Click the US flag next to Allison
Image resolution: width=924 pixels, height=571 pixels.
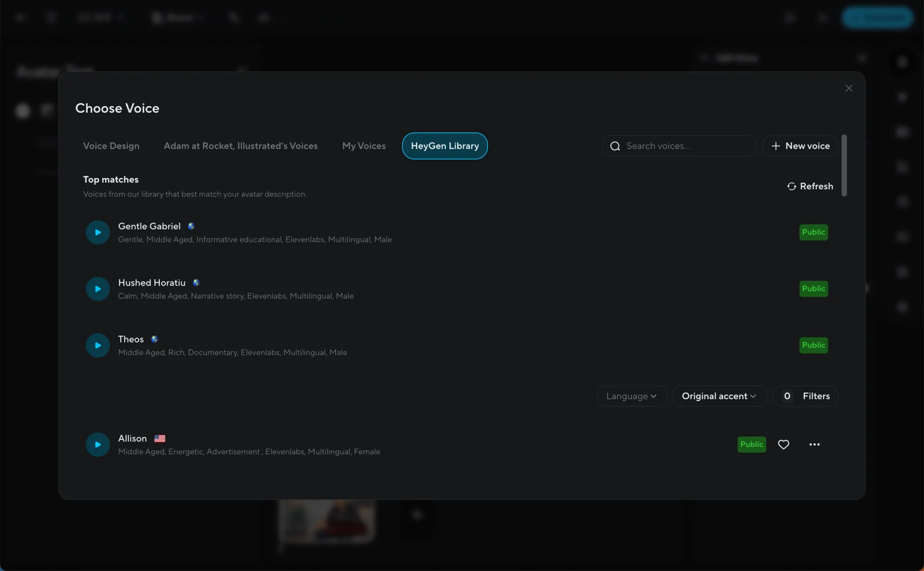coord(160,439)
